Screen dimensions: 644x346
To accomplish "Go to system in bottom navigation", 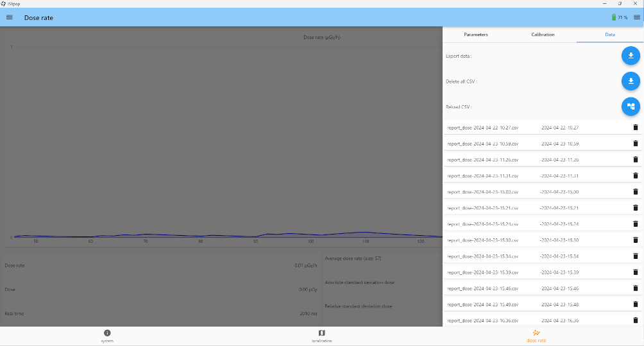I will coord(107,336).
